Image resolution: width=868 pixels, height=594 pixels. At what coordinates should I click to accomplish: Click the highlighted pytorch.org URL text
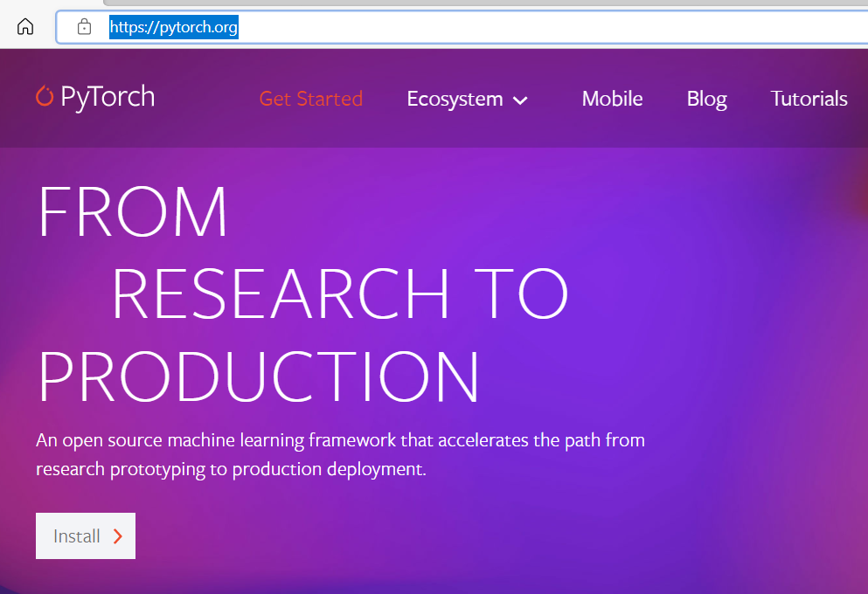[x=173, y=26]
